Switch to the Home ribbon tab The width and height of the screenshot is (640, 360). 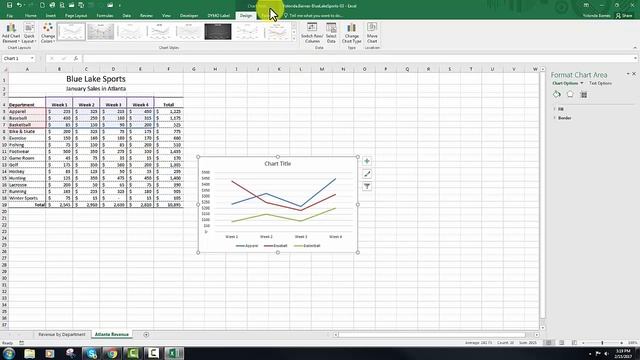31,16
